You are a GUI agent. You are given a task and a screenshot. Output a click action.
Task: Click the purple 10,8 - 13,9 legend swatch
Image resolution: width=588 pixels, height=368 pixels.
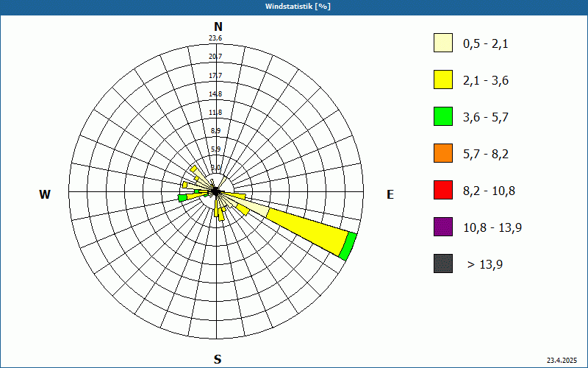pyautogui.click(x=443, y=227)
